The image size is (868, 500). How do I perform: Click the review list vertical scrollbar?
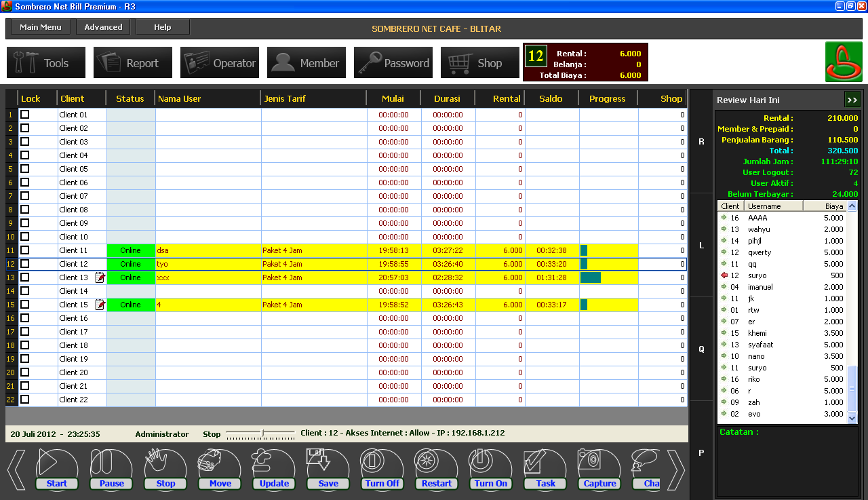pos(852,313)
